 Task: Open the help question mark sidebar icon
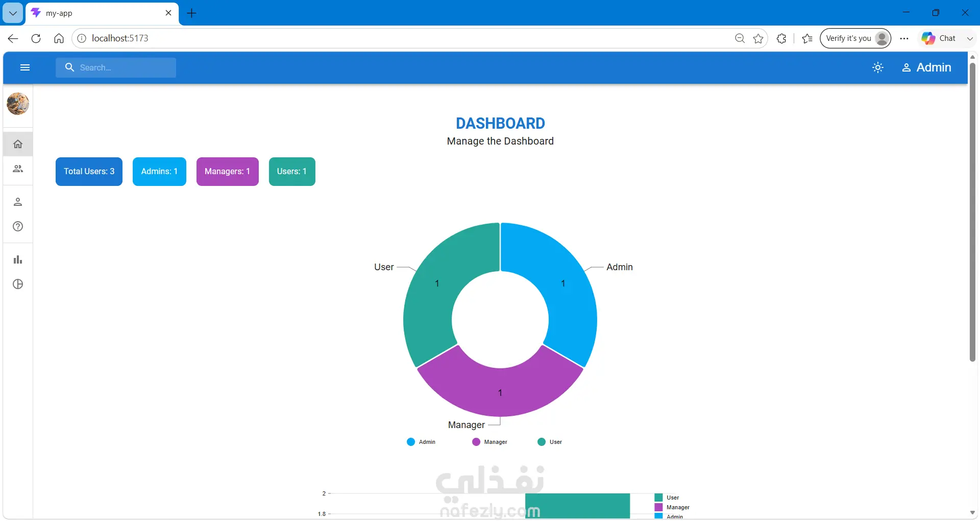pyautogui.click(x=18, y=226)
